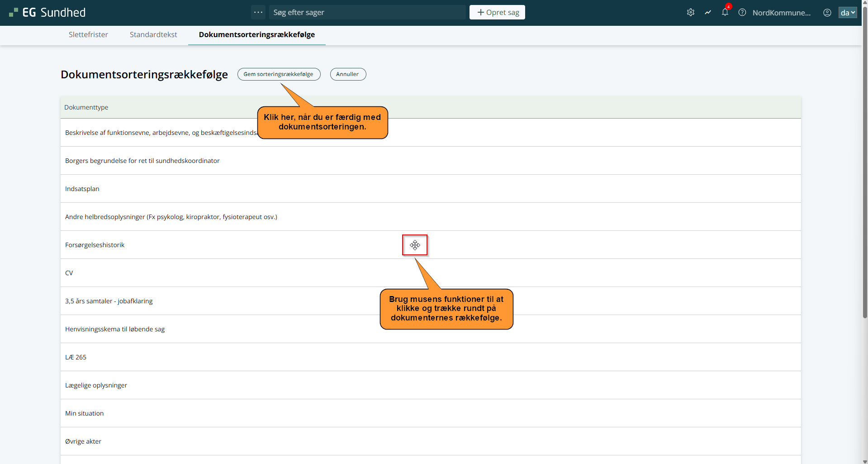Click the three-dots search options icon
The height and width of the screenshot is (464, 868).
click(258, 12)
